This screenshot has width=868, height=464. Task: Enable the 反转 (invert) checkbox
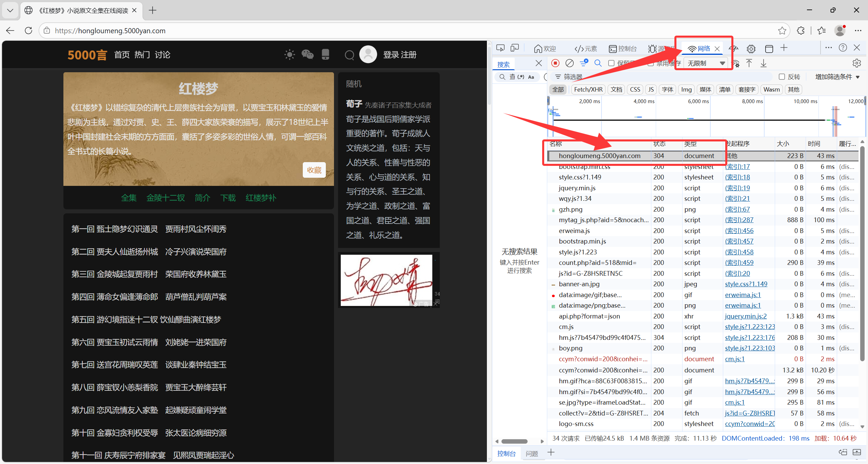[x=782, y=77]
